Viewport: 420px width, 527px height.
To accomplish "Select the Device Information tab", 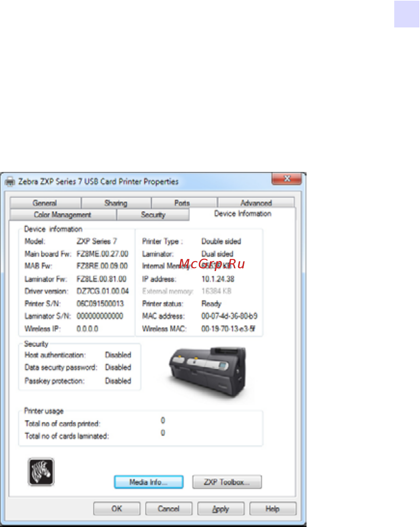I will point(243,213).
